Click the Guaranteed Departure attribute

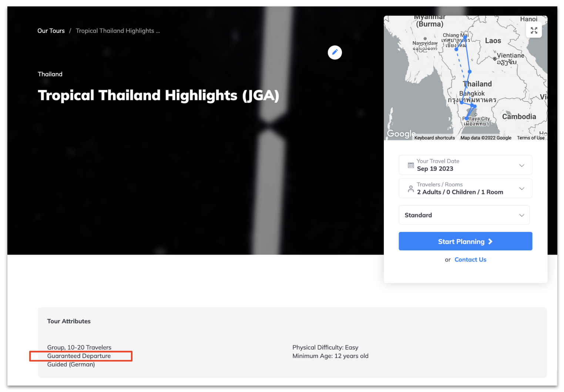coord(79,356)
